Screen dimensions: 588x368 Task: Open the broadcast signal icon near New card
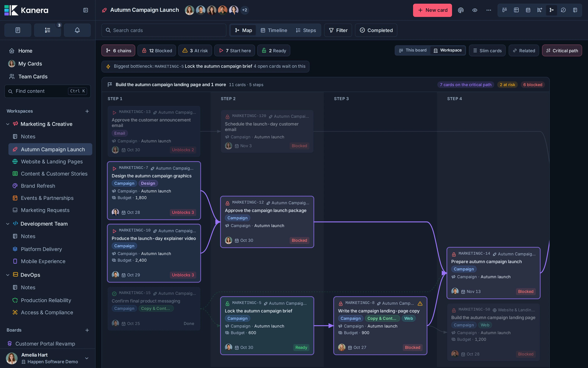tap(461, 10)
